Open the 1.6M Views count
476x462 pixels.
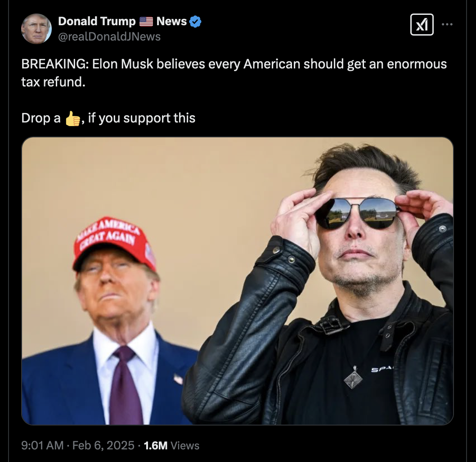171,445
